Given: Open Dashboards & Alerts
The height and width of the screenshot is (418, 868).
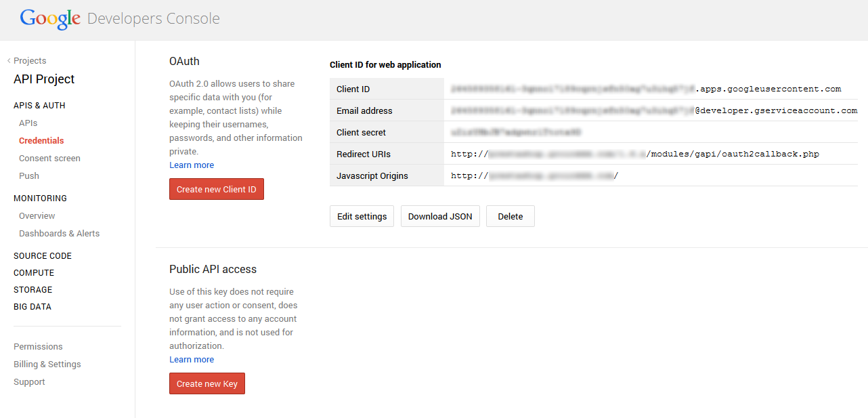Looking at the screenshot, I should tap(59, 234).
